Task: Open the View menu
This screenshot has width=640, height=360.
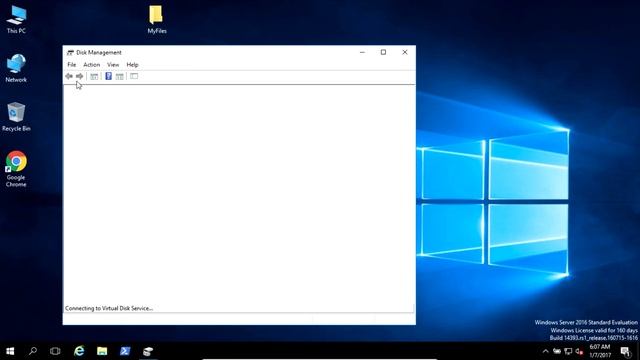Action: click(113, 64)
